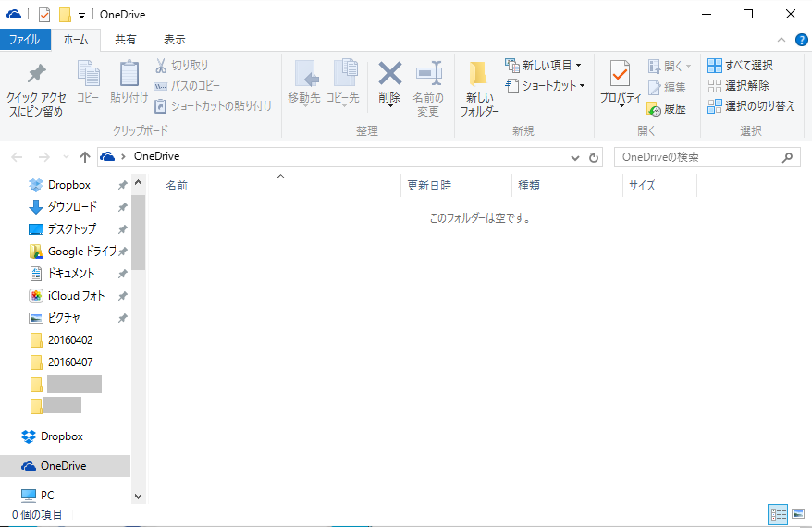Select OneDrive in navigation pane
The width and height of the screenshot is (812, 528).
point(66,466)
